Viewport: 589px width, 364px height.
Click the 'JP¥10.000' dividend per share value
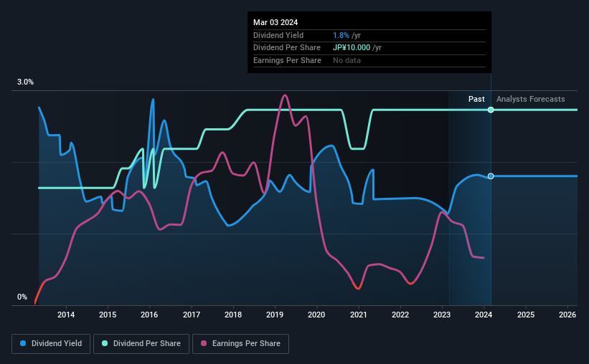point(352,48)
